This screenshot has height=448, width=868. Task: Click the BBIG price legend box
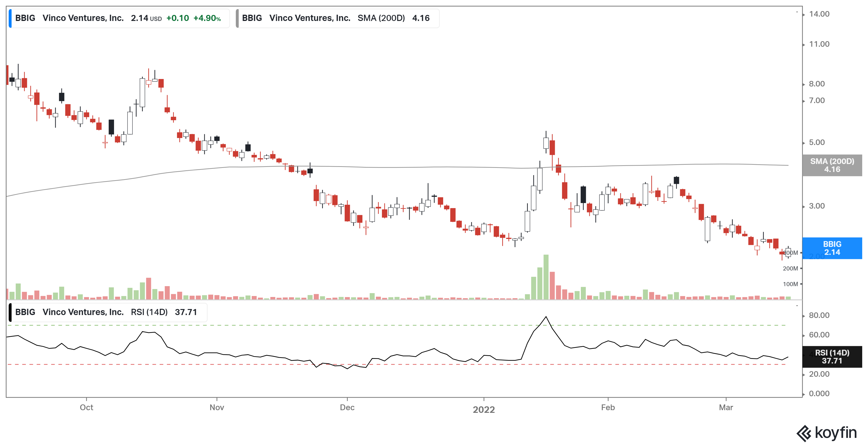click(x=120, y=18)
